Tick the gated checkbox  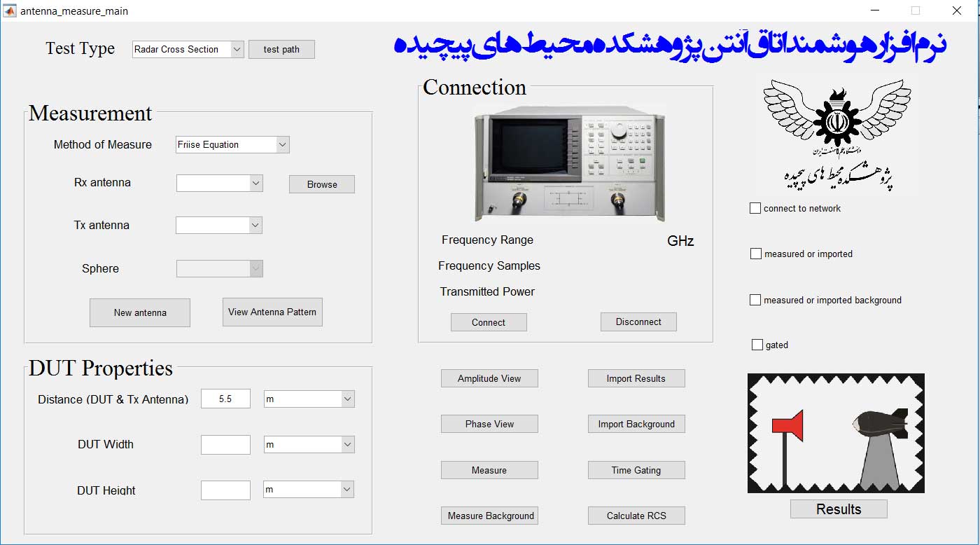coord(757,345)
